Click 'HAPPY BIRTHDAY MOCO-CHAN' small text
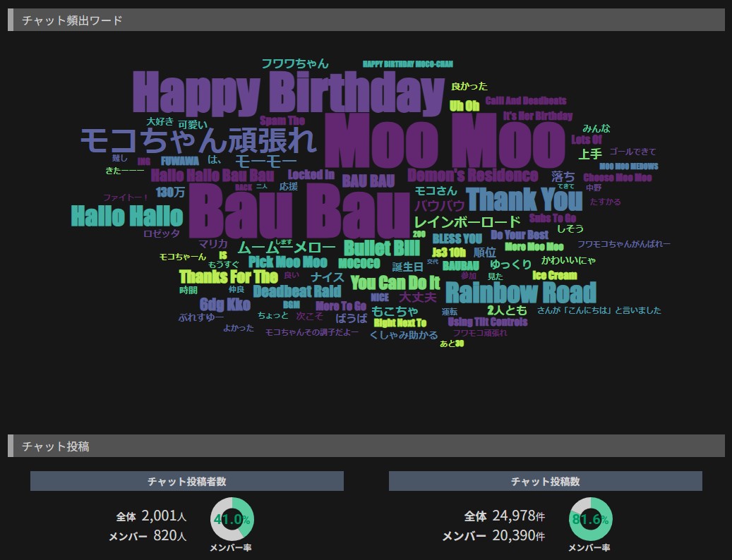The height and width of the screenshot is (560, 732). tap(407, 64)
